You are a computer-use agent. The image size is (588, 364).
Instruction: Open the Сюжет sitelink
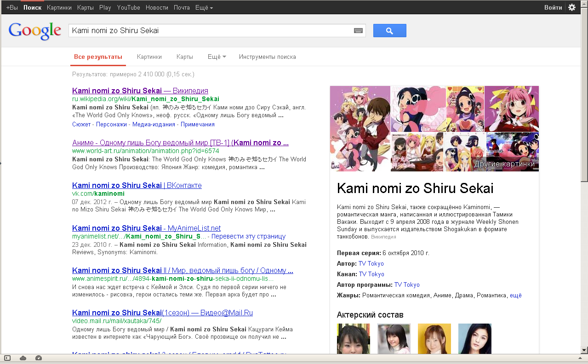coord(81,125)
